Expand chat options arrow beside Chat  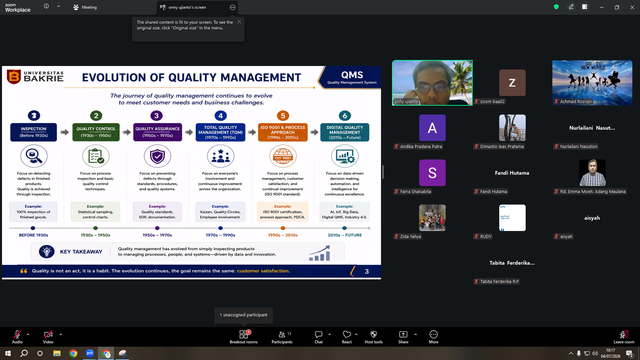click(329, 334)
